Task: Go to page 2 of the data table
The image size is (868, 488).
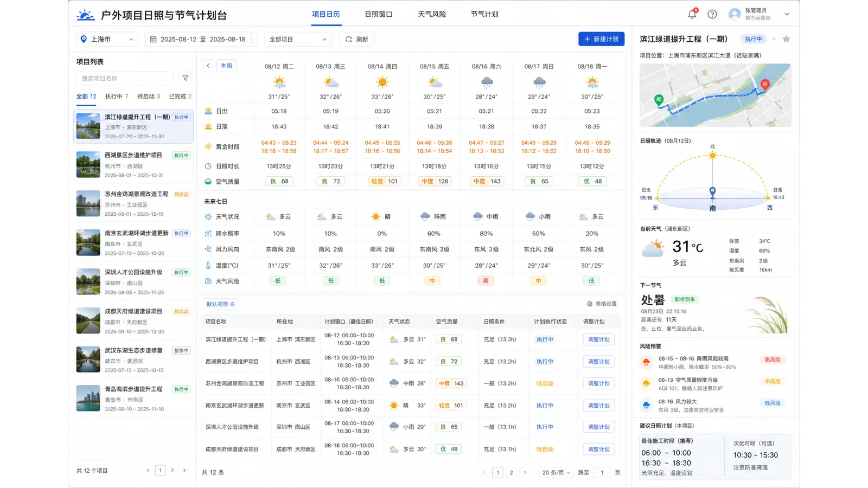Action: [511, 472]
